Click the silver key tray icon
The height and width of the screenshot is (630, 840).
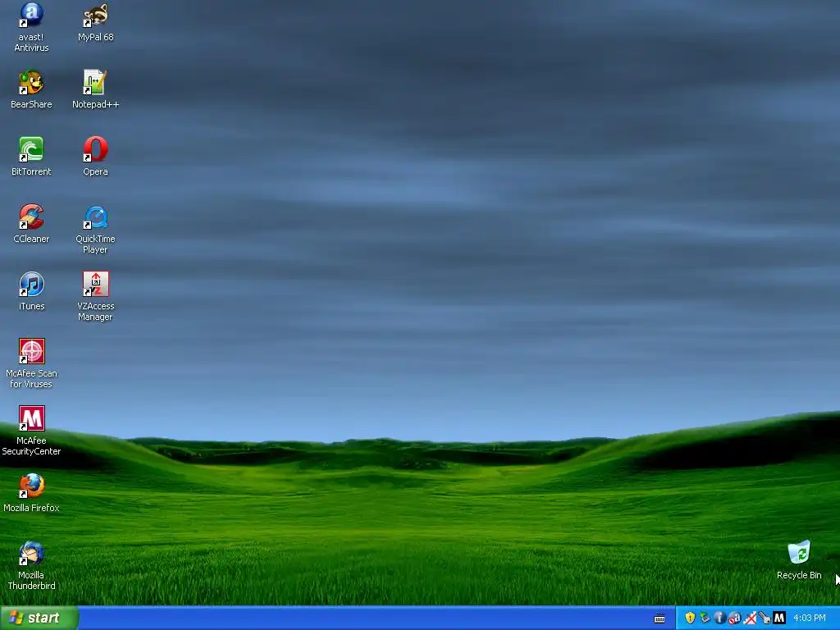765,618
